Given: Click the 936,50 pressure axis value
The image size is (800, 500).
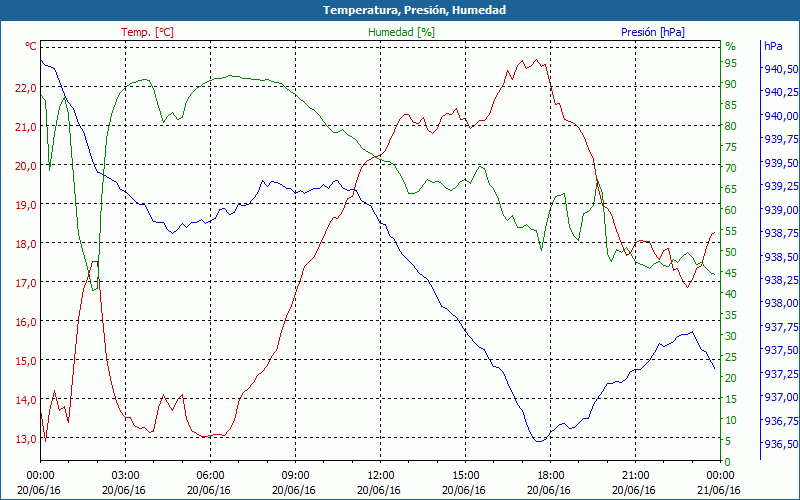Looking at the screenshot, I should coord(782,444).
